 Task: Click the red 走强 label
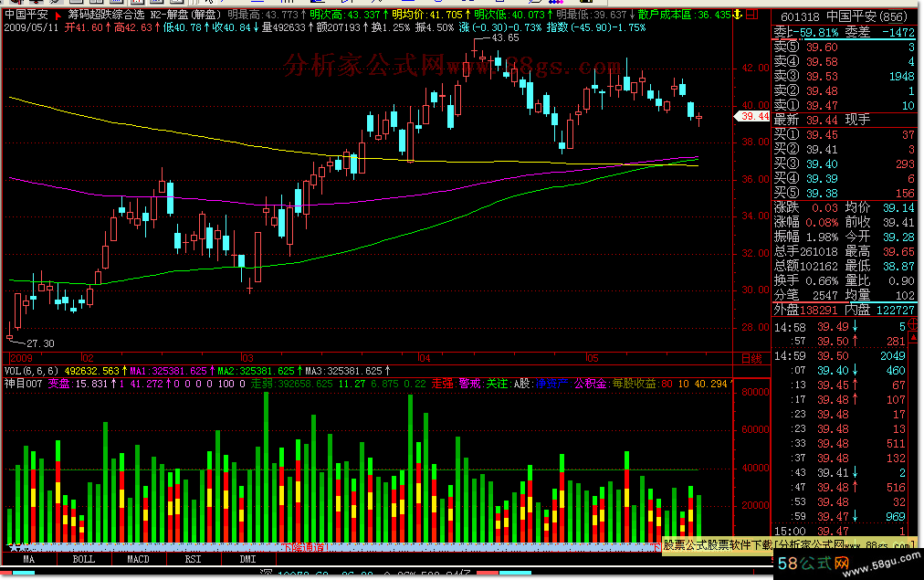[x=443, y=384]
